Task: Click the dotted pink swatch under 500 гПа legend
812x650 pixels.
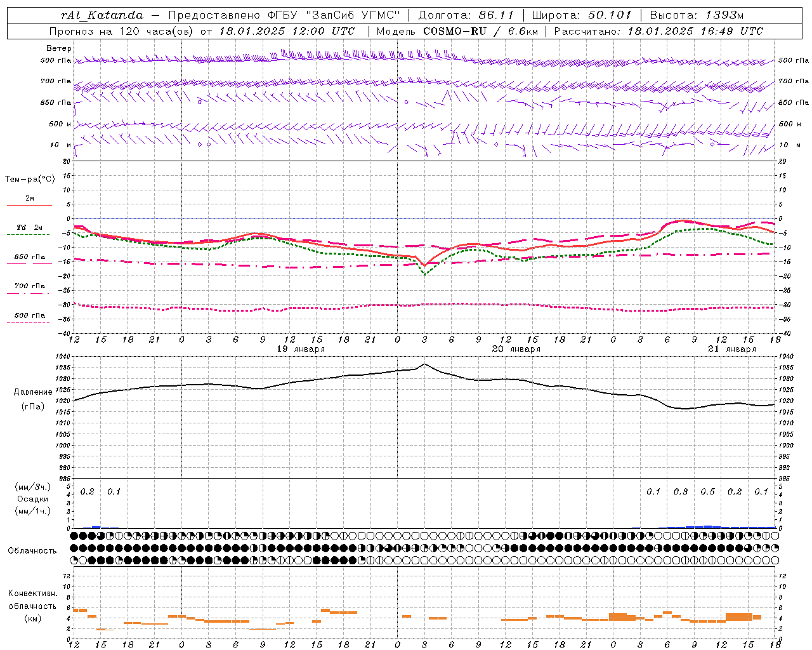Action: click(28, 322)
